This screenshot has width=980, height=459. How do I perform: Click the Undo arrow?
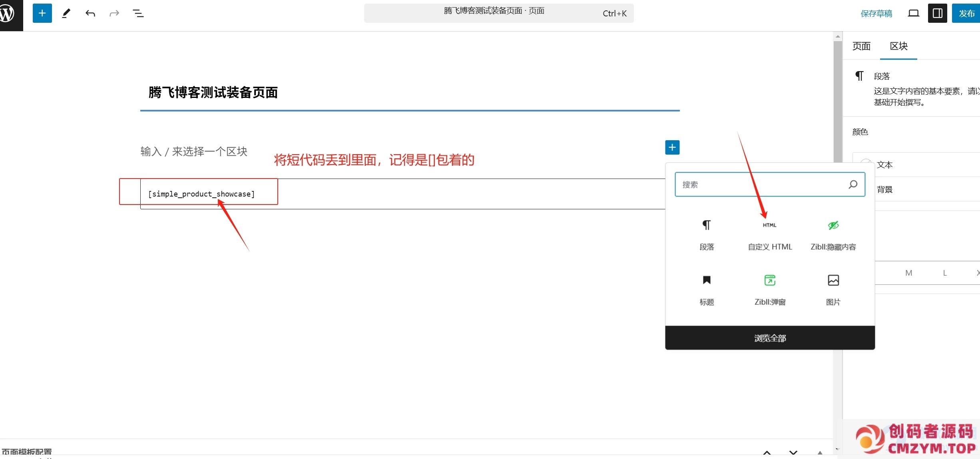pos(90,14)
